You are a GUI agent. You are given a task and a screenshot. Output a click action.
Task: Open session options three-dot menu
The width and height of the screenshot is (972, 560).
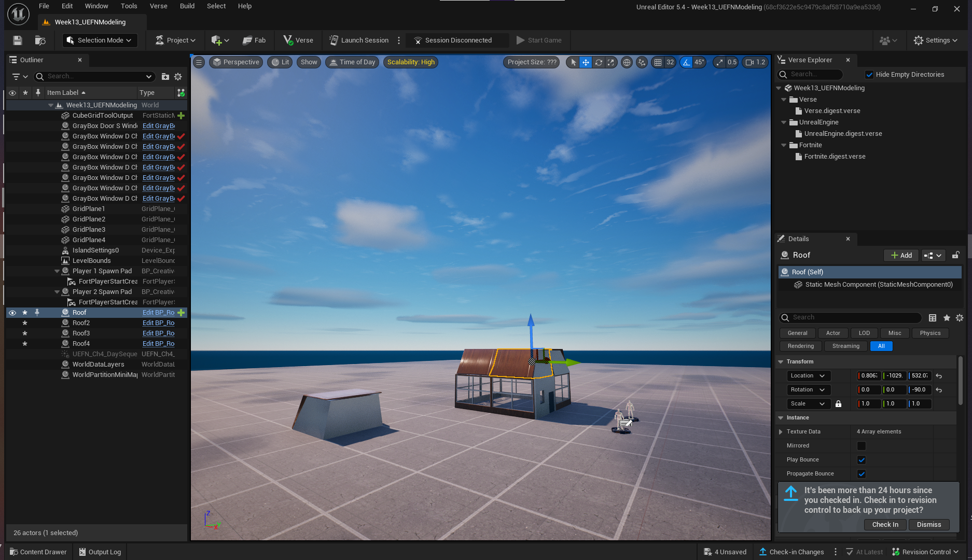click(399, 40)
